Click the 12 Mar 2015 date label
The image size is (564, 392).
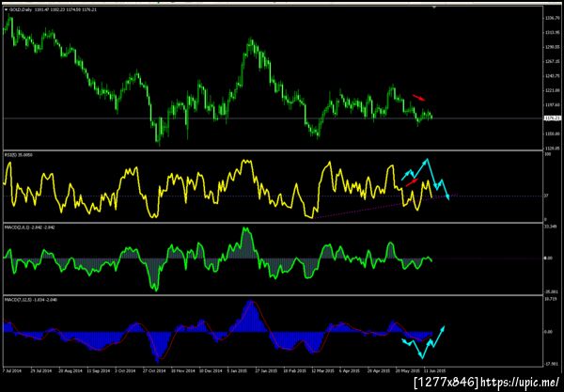(322, 370)
